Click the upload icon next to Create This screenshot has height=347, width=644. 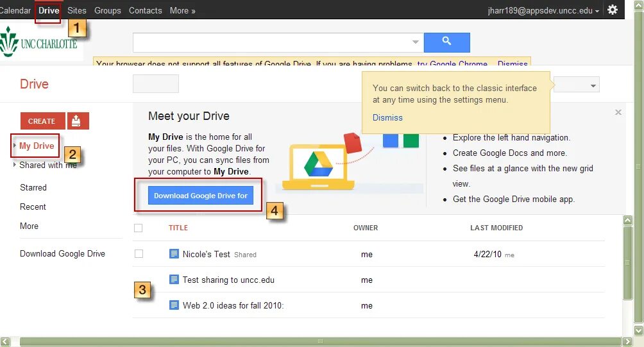tap(78, 121)
